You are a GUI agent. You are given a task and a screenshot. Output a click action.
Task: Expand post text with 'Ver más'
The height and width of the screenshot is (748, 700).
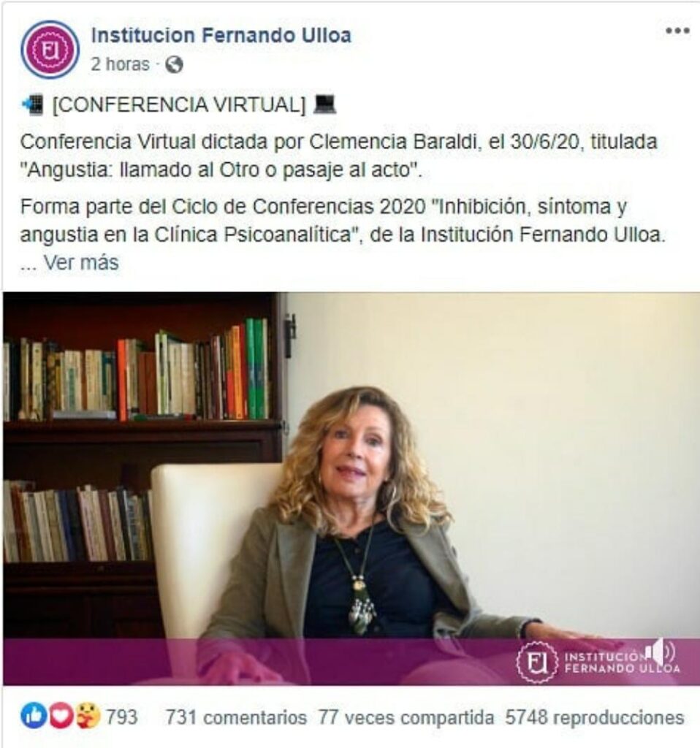81,263
